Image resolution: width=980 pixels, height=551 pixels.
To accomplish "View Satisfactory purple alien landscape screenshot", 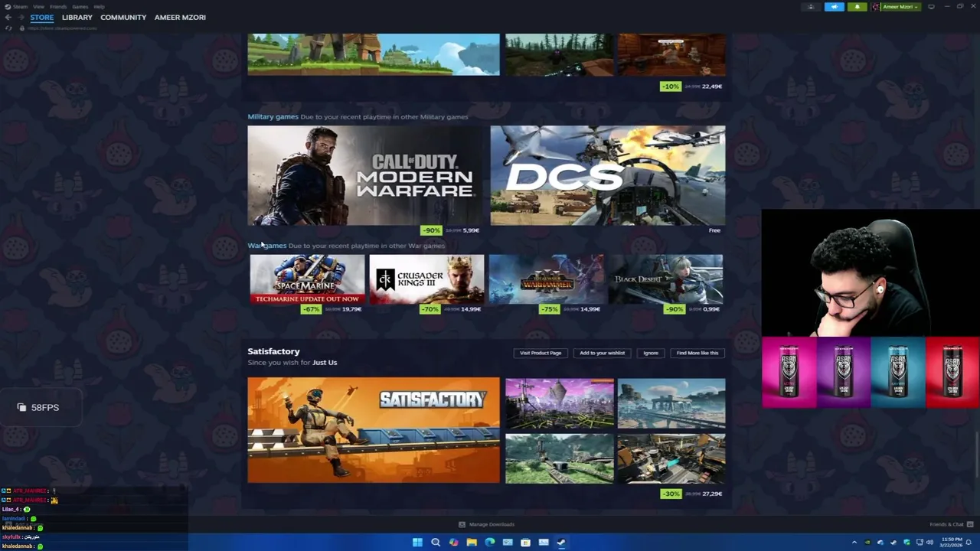I will [559, 403].
